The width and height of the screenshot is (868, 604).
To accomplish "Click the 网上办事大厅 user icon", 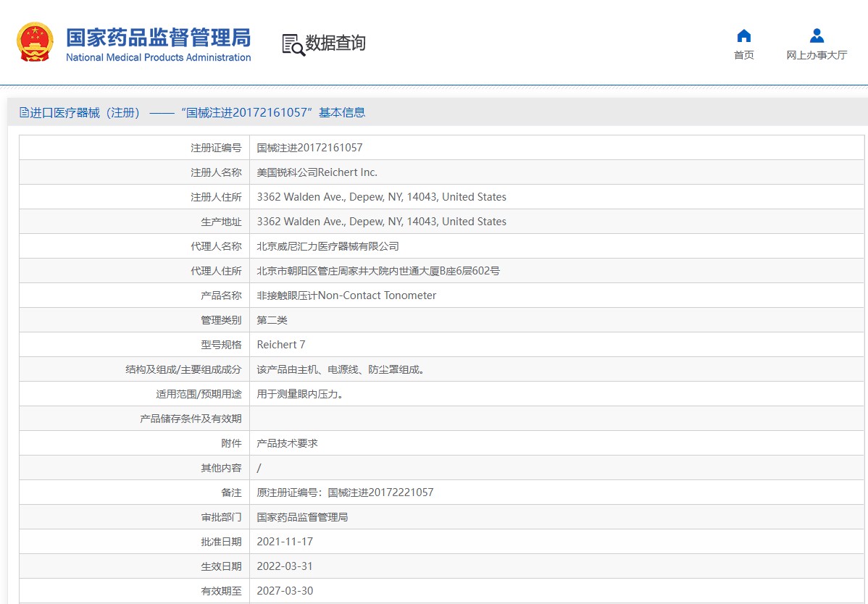I will (x=817, y=36).
